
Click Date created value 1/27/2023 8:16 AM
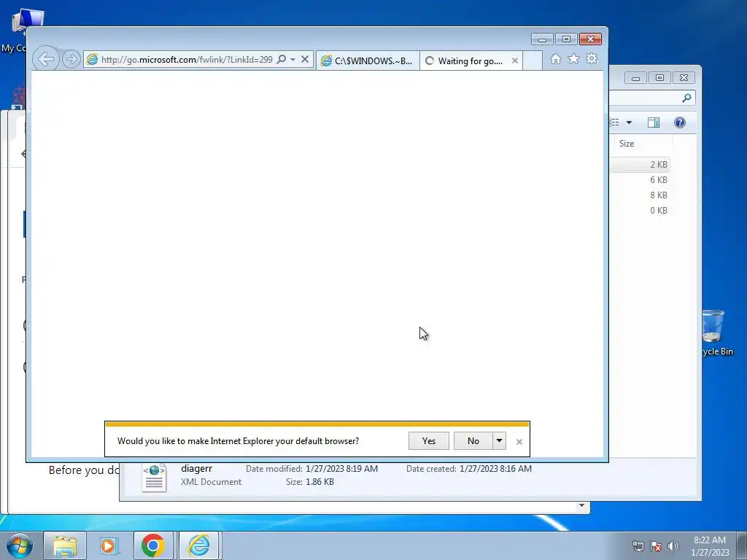coord(495,469)
